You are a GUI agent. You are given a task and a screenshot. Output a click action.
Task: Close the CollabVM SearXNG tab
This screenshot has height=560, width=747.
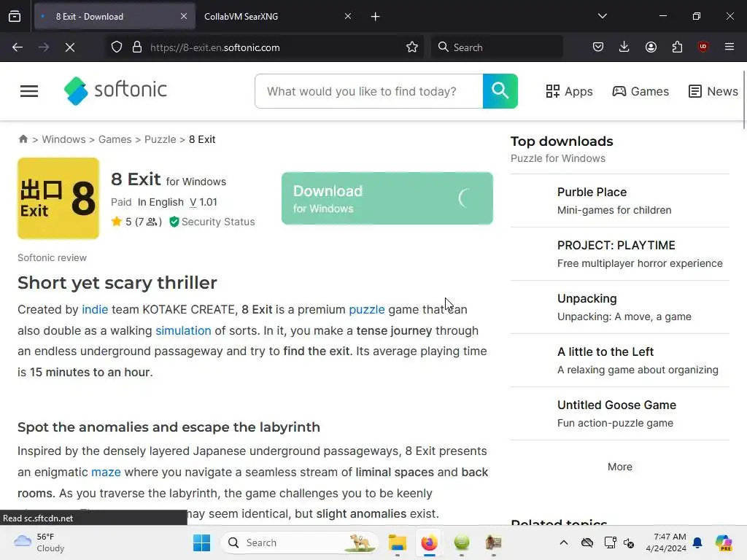348,16
